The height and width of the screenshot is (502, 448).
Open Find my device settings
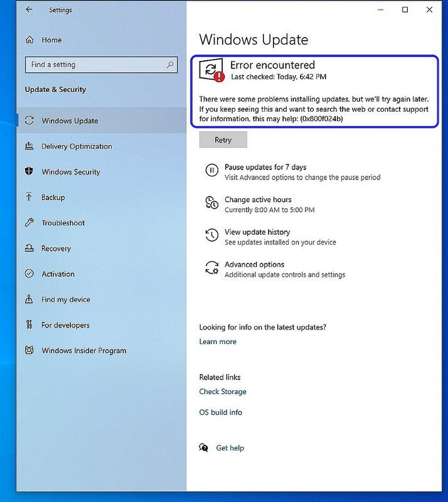click(101, 299)
